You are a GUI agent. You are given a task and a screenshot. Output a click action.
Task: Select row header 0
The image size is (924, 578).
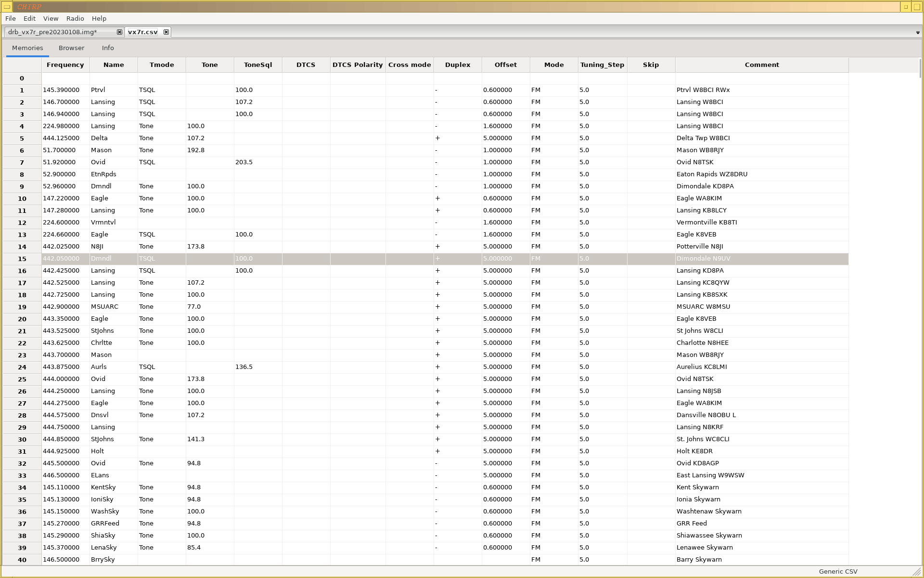pyautogui.click(x=22, y=78)
